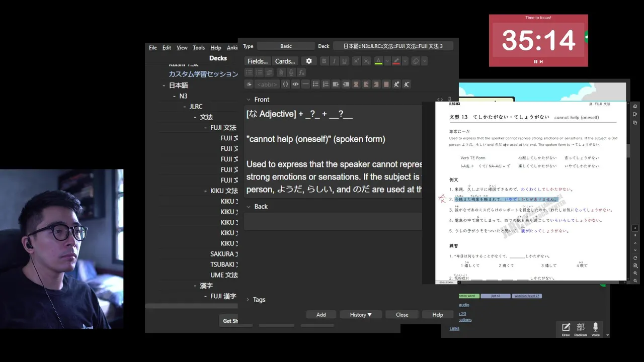Insert curly braces cloze icon
This screenshot has width=644, height=362.
tap(285, 84)
